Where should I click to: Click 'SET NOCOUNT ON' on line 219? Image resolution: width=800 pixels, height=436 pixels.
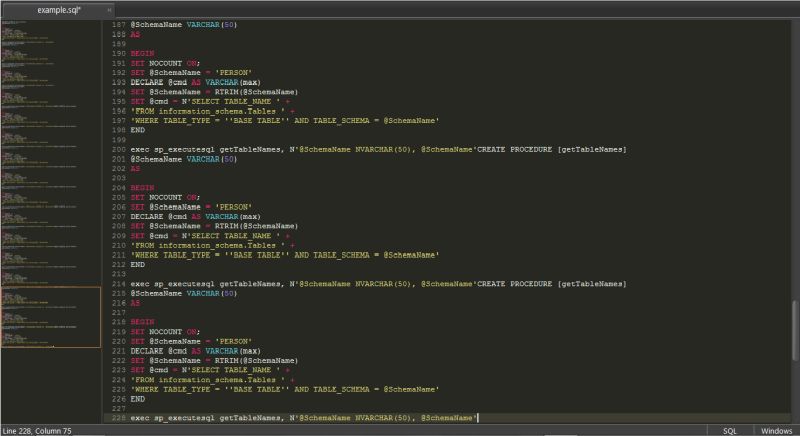[165, 331]
